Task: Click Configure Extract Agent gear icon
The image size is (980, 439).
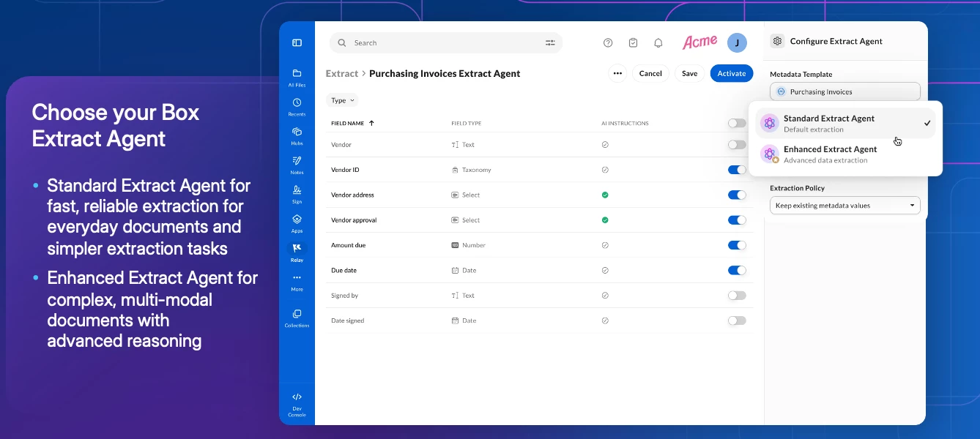Action: coord(777,41)
